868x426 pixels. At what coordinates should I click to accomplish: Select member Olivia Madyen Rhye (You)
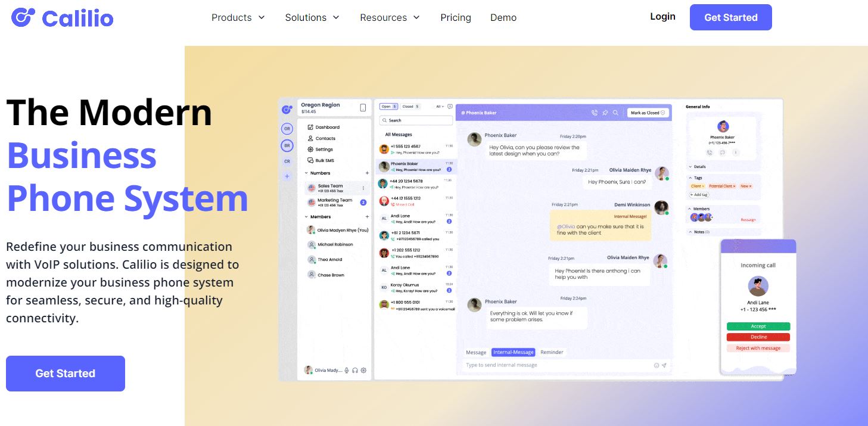click(338, 230)
